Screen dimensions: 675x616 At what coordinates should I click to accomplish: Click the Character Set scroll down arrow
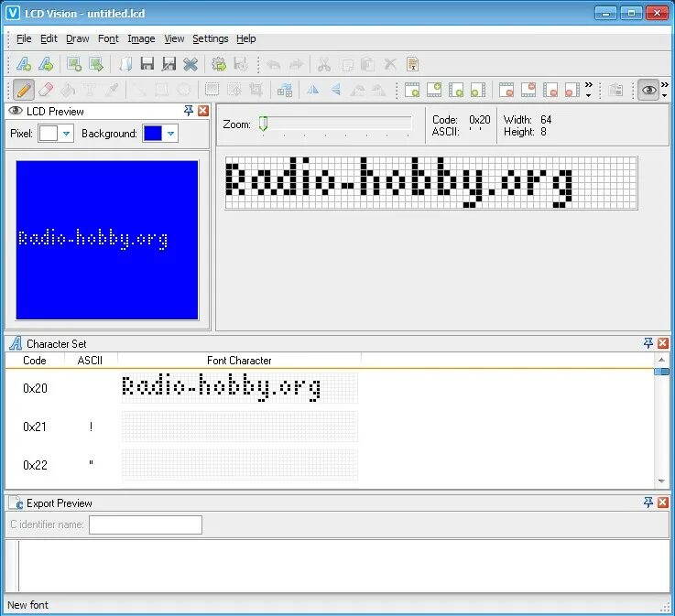(661, 481)
